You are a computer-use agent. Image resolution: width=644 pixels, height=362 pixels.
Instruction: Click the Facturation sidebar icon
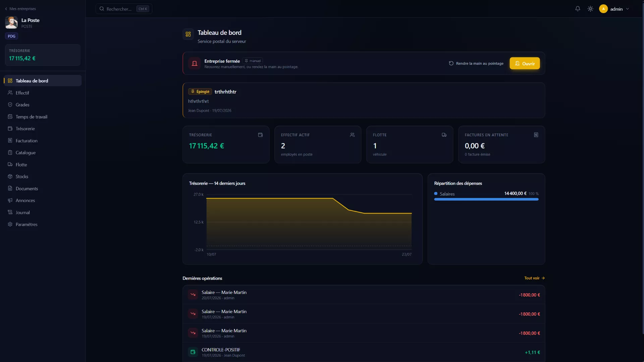click(10, 141)
